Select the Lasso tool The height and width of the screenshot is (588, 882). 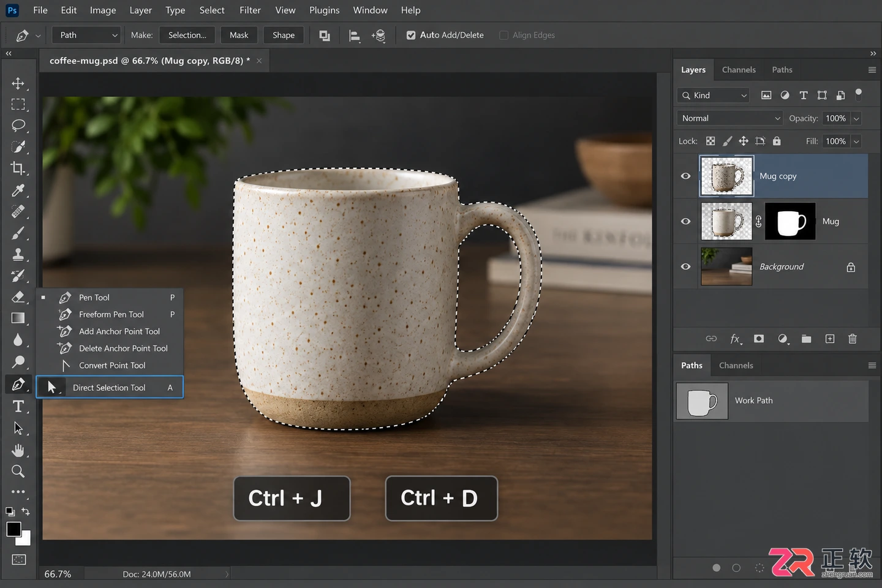click(18, 126)
